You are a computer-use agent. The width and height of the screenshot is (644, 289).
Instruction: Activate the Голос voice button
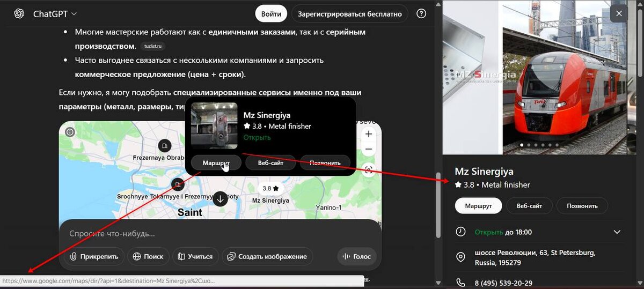(357, 256)
